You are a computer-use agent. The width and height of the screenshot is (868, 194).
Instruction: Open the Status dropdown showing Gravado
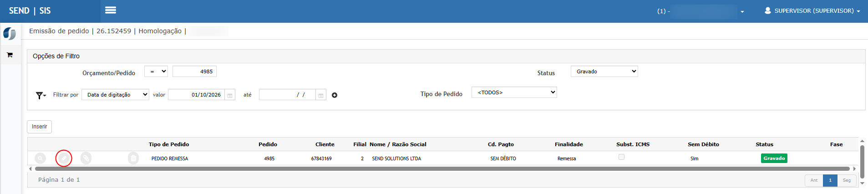pos(604,71)
